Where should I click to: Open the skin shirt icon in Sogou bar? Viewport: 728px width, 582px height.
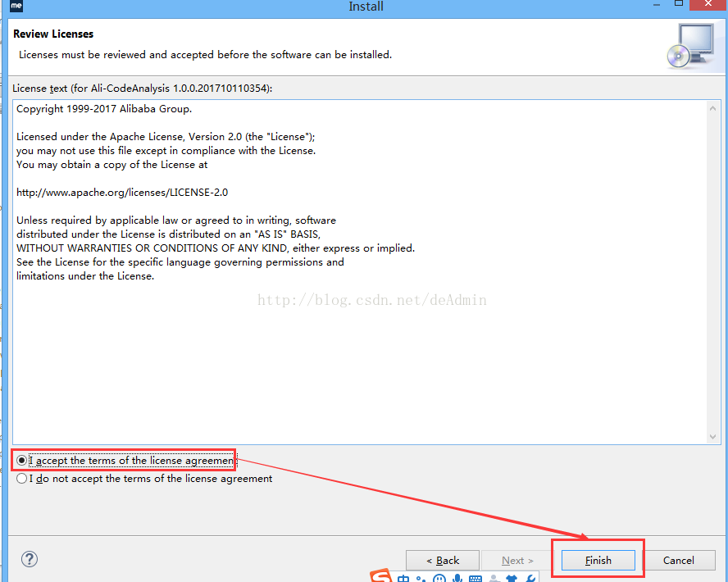coord(512,579)
